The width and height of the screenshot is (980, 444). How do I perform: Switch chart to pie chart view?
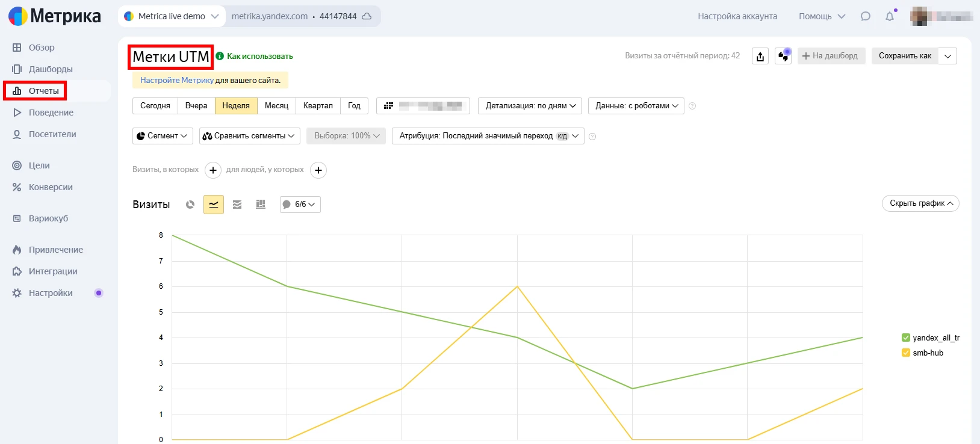click(x=190, y=205)
